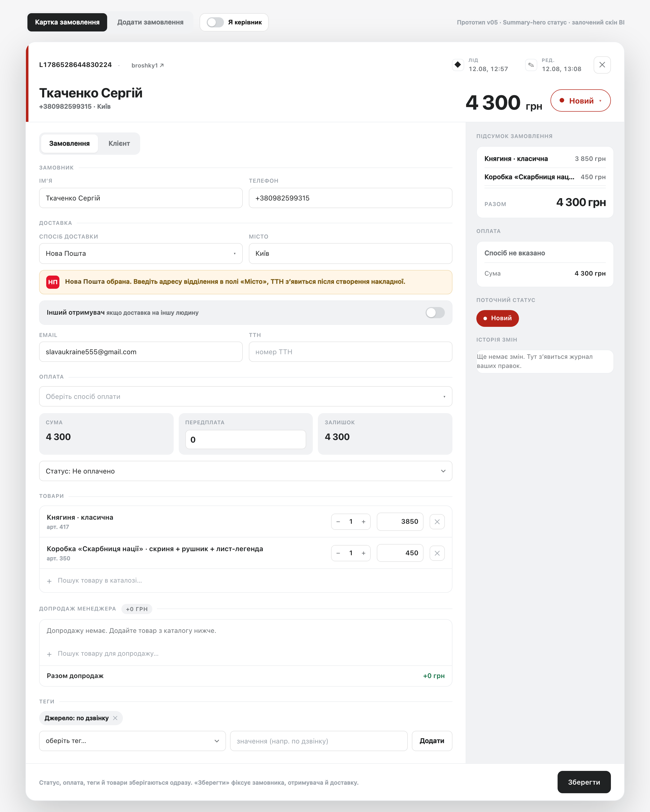
Task: Click 'Допродажу немає' message
Action: point(132,631)
